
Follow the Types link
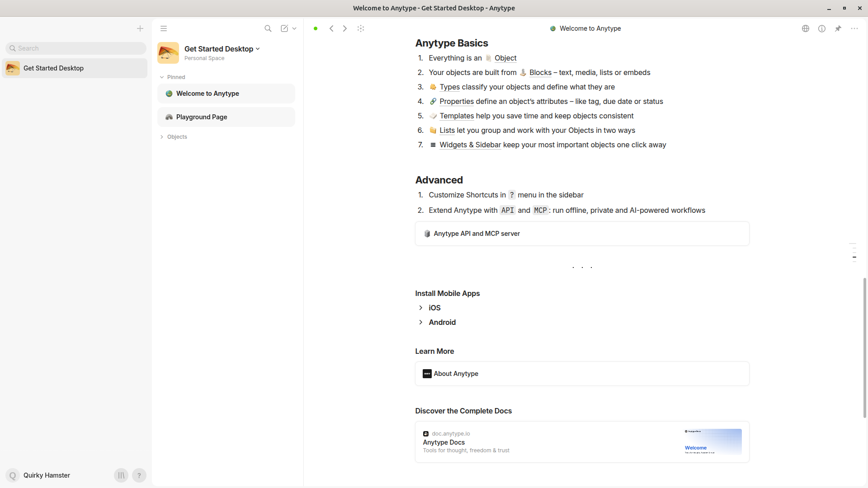[x=449, y=87]
